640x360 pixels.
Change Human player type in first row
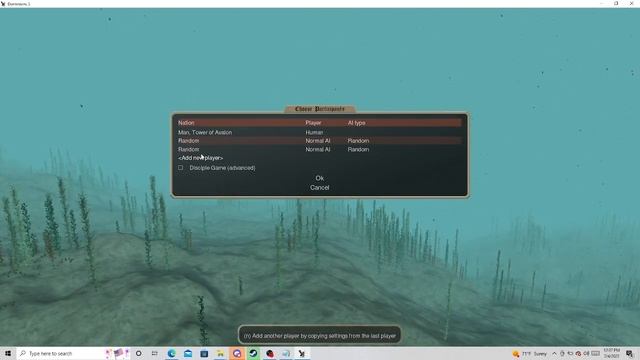[x=314, y=132]
